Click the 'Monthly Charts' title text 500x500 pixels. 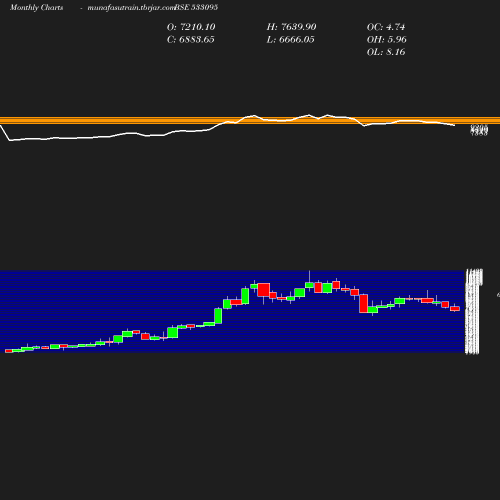coord(37,7)
